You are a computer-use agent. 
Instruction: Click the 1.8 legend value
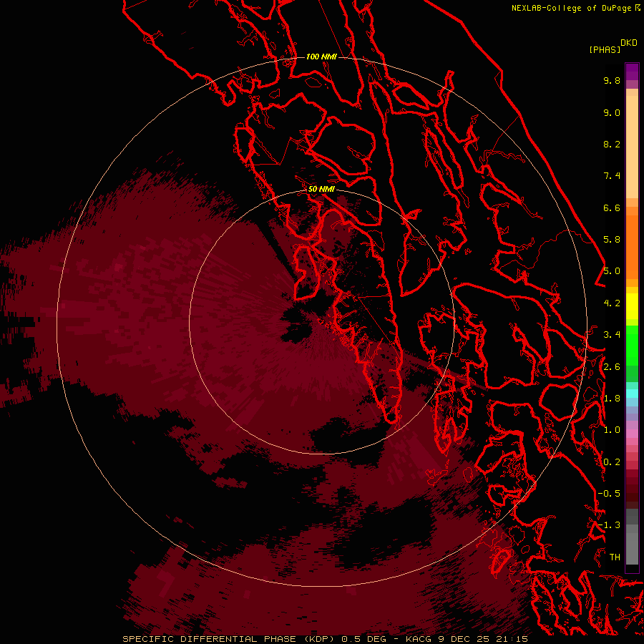click(612, 399)
